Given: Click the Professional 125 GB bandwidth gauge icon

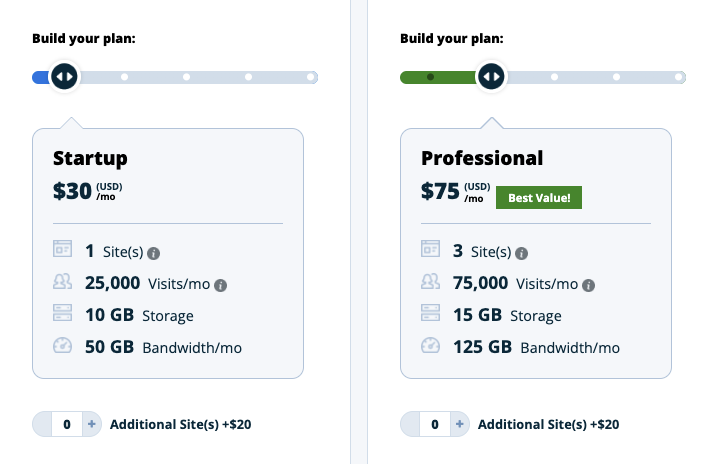Looking at the screenshot, I should 430,345.
